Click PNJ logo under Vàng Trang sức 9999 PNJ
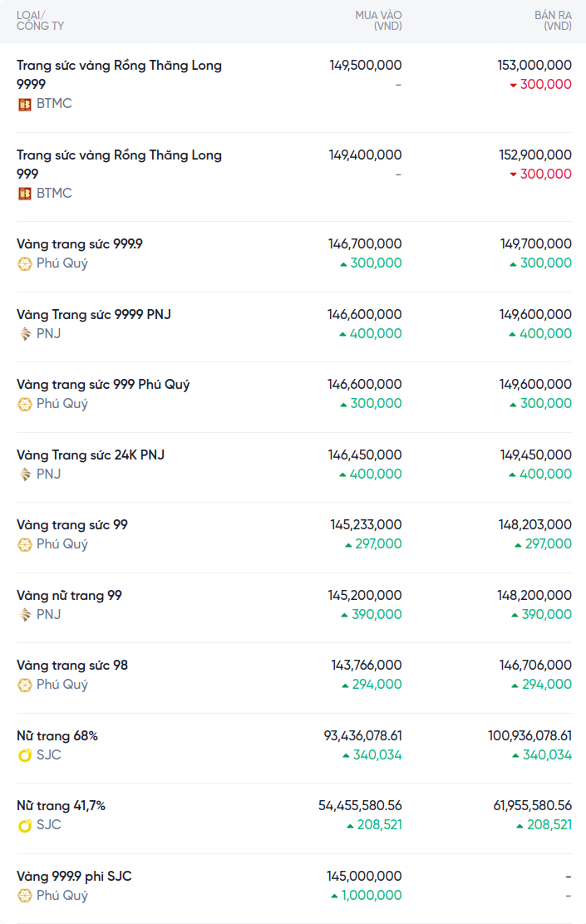Image resolution: width=586 pixels, height=924 pixels. 25,334
